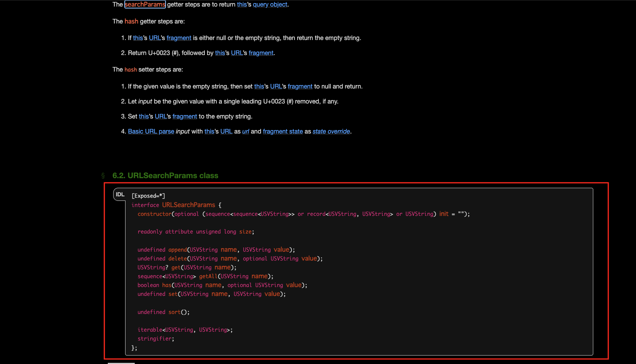This screenshot has width=636, height=364.
Task: Open fragment link in 'to null and return' step
Action: pos(300,86)
